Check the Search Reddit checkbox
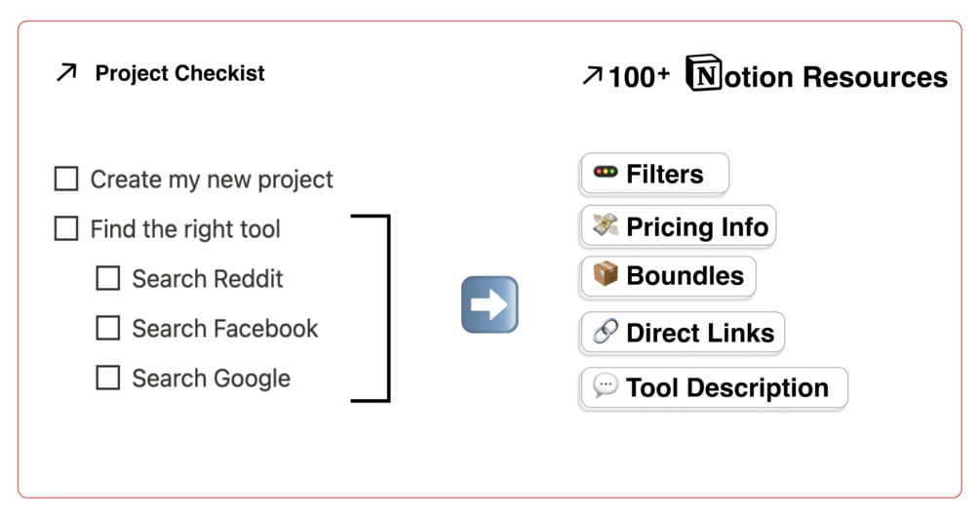The width and height of the screenshot is (980, 522). pyautogui.click(x=108, y=278)
